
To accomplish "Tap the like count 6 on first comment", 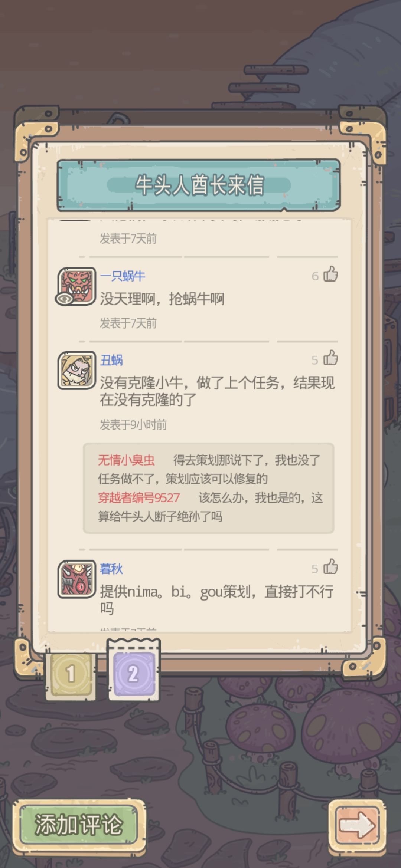I will (x=315, y=276).
